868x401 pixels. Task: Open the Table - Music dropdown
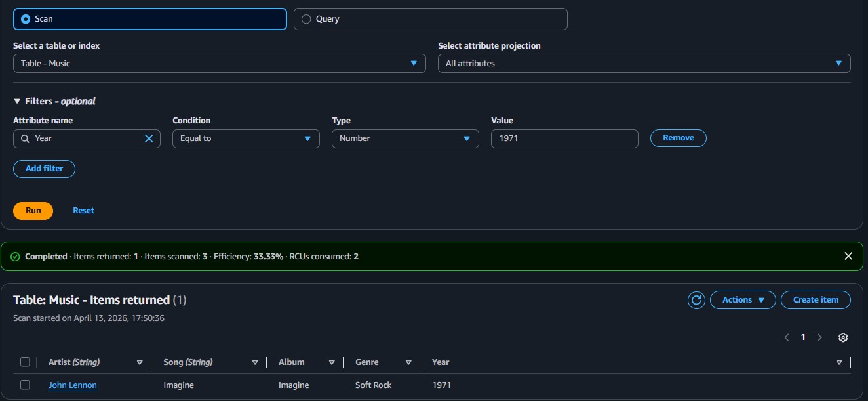point(219,63)
